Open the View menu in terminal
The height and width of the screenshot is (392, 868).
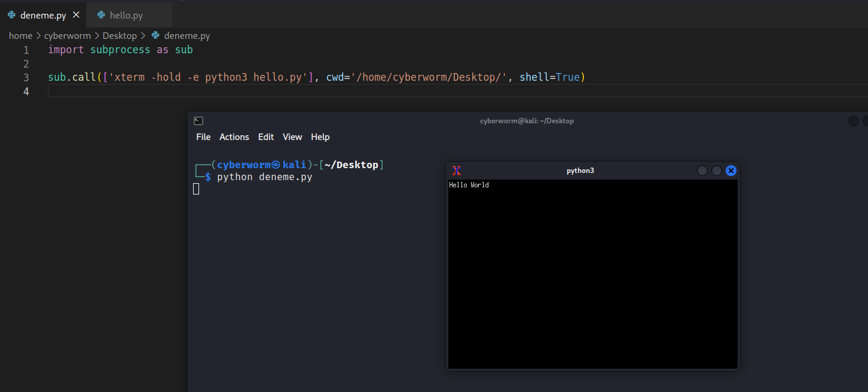(292, 137)
